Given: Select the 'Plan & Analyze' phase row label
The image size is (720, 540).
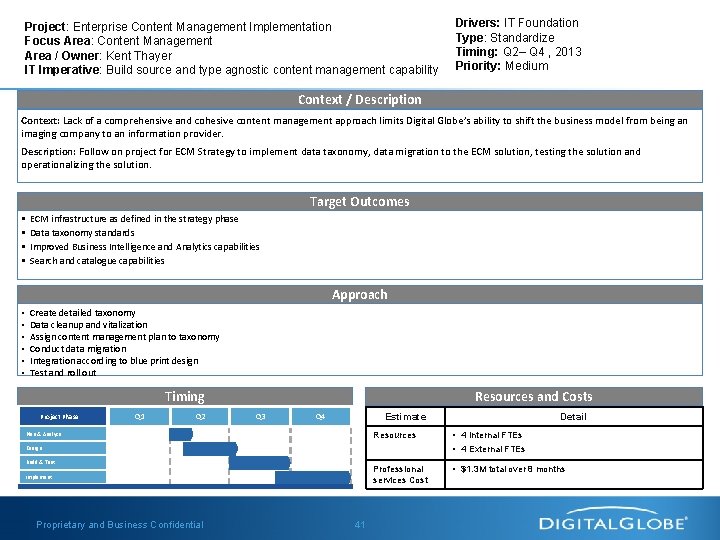Looking at the screenshot, I should click(63, 433).
